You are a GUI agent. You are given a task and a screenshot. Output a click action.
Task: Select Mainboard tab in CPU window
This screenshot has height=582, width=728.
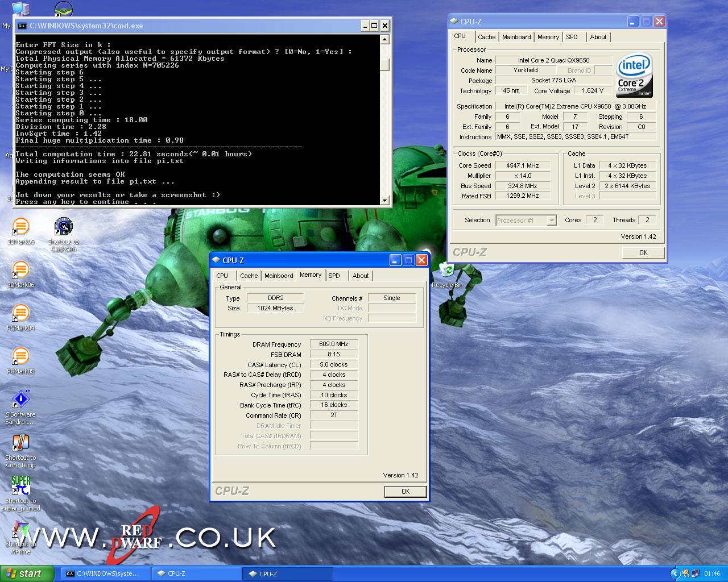click(516, 37)
